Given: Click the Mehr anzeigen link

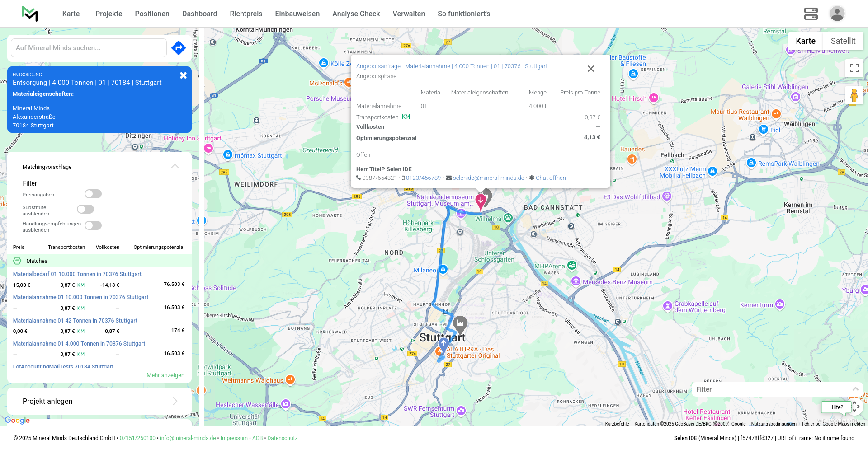Looking at the screenshot, I should coord(165,375).
